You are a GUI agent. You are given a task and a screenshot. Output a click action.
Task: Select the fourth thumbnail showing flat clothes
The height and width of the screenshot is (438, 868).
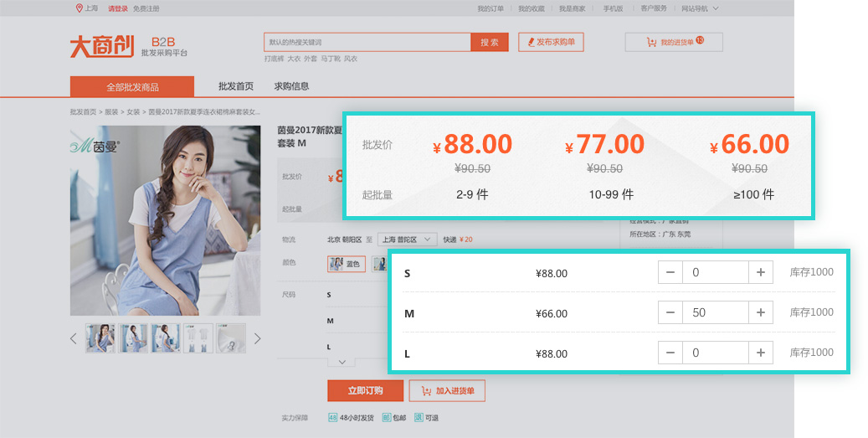tap(198, 338)
